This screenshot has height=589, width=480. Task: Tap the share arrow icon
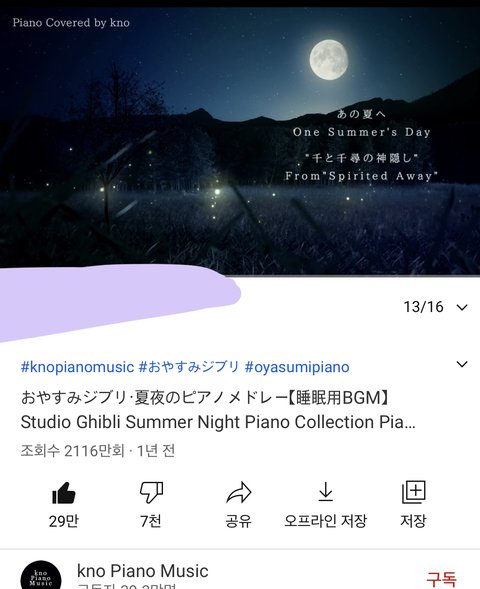[238, 492]
